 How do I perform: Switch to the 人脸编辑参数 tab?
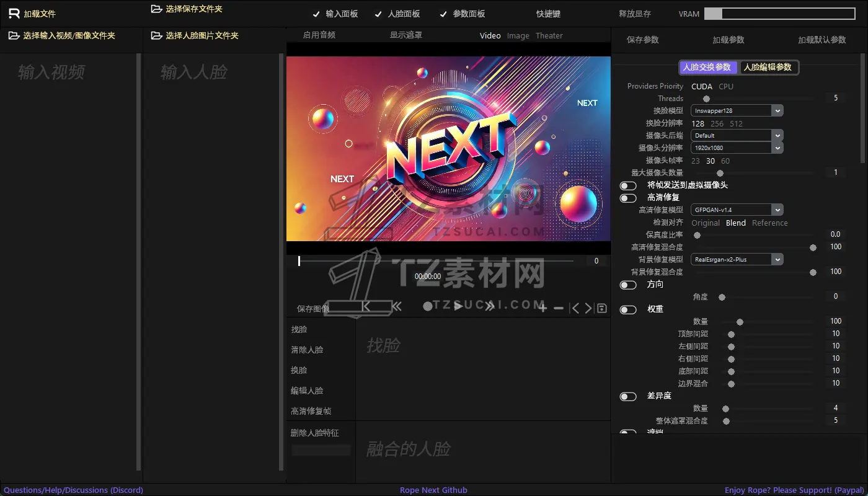[768, 67]
